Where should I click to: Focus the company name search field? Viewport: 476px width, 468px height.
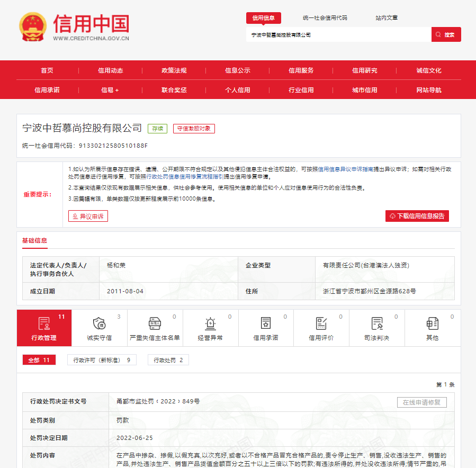tap(339, 34)
